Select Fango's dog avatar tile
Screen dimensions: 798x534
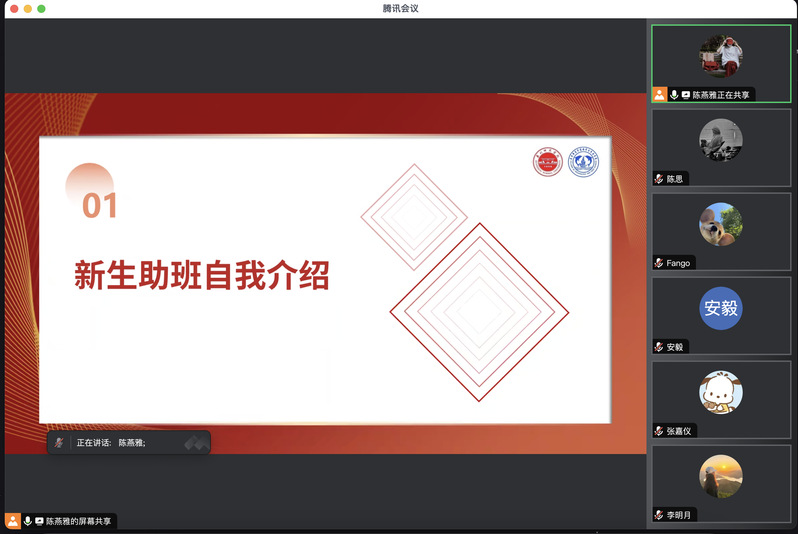[x=720, y=224]
